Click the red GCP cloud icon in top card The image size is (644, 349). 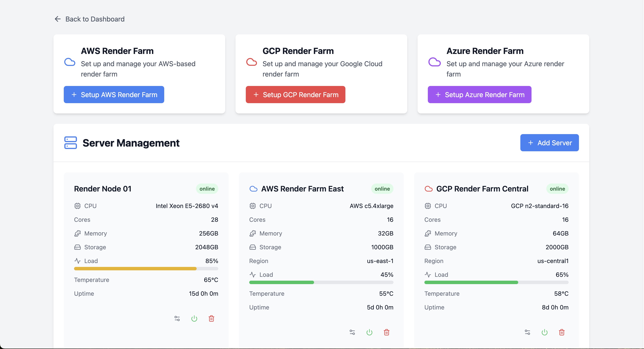click(x=252, y=62)
